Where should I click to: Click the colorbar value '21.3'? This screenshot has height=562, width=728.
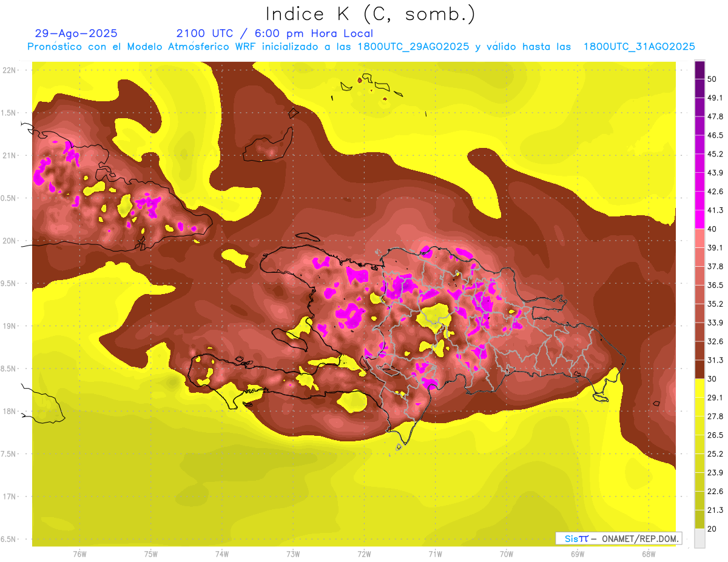(x=715, y=510)
